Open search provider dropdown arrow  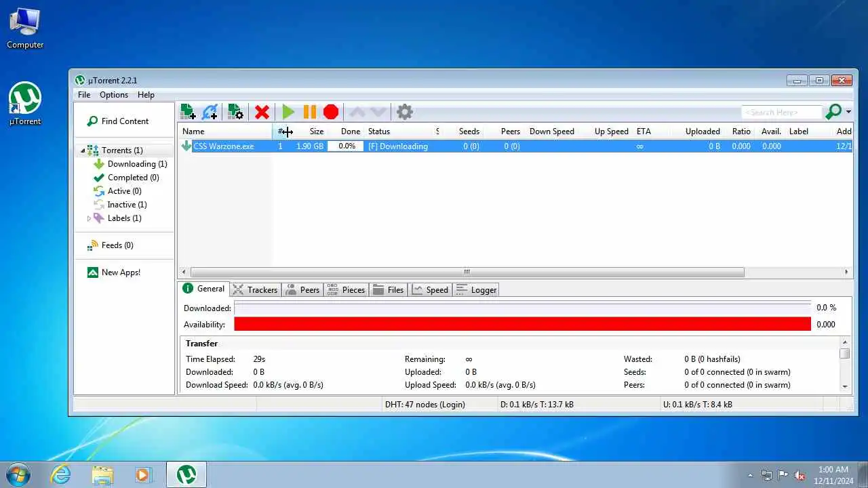(849, 113)
